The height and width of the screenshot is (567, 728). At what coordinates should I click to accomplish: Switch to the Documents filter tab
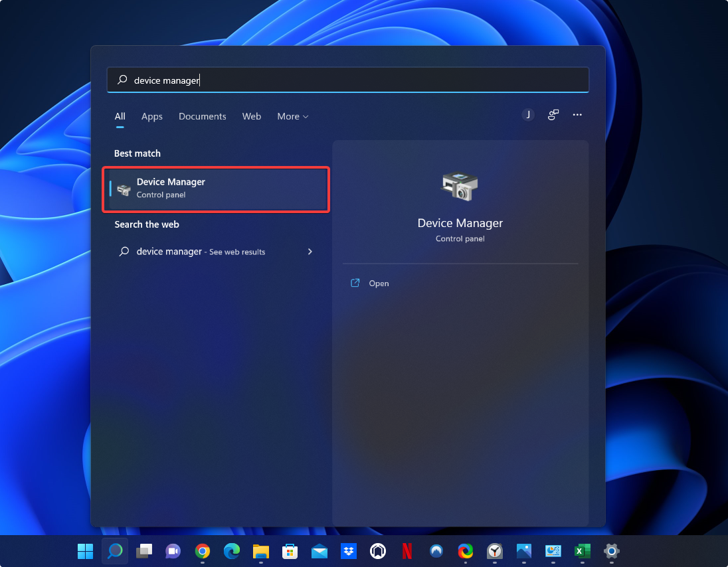click(203, 116)
